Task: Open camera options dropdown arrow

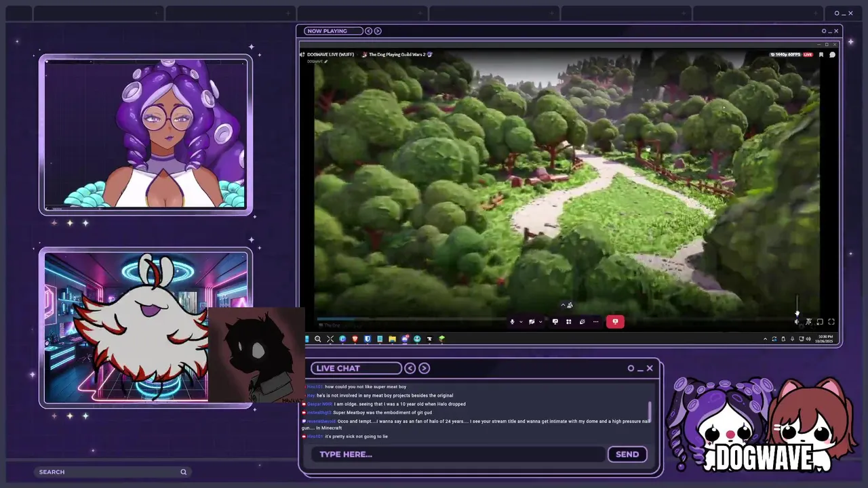Action: click(x=540, y=321)
